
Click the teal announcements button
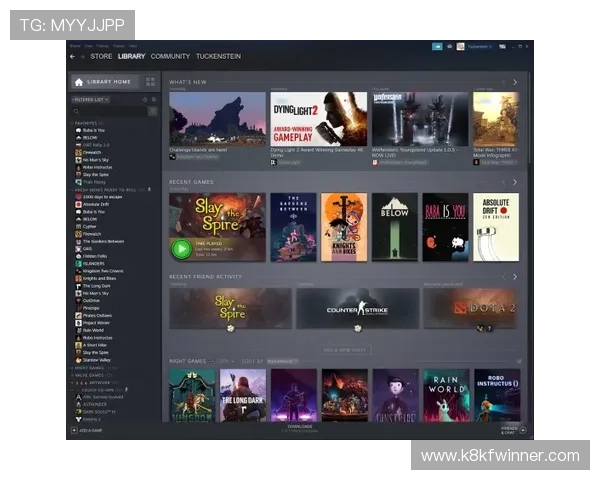click(437, 46)
